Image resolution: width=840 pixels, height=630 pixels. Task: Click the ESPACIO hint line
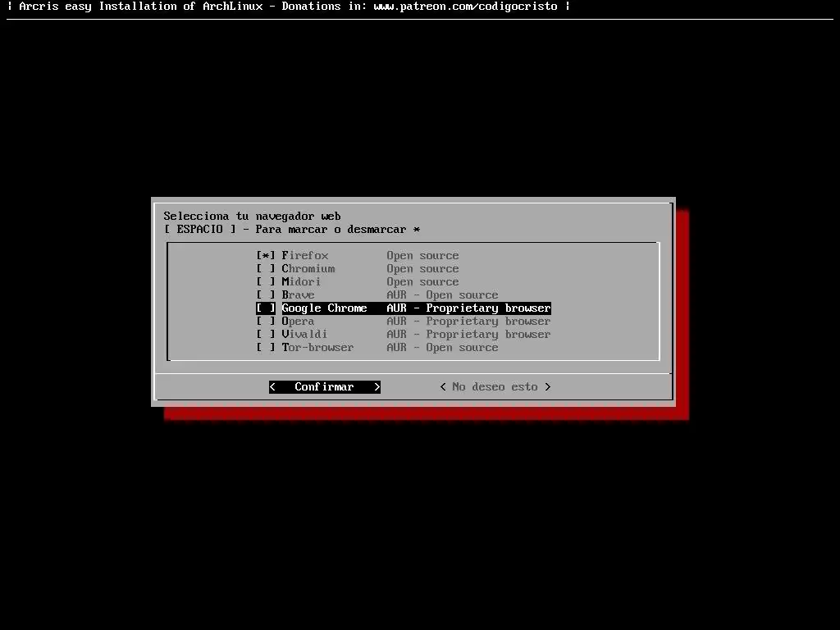point(292,230)
